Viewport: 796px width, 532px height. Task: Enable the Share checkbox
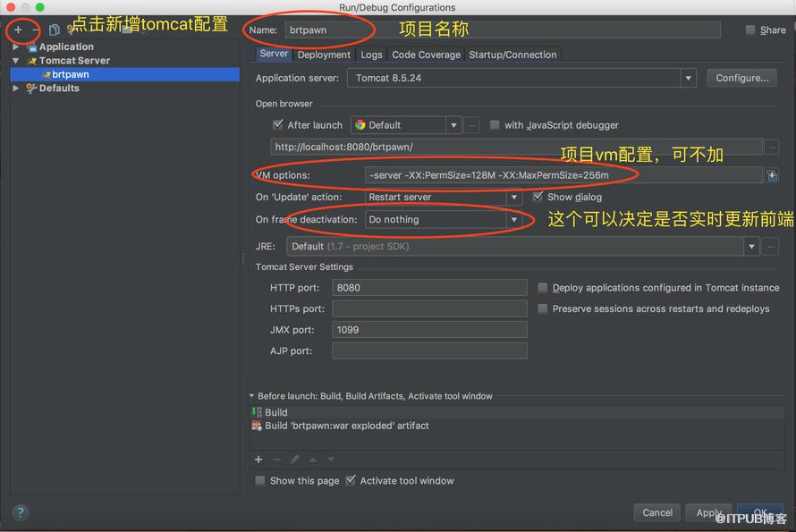(749, 30)
